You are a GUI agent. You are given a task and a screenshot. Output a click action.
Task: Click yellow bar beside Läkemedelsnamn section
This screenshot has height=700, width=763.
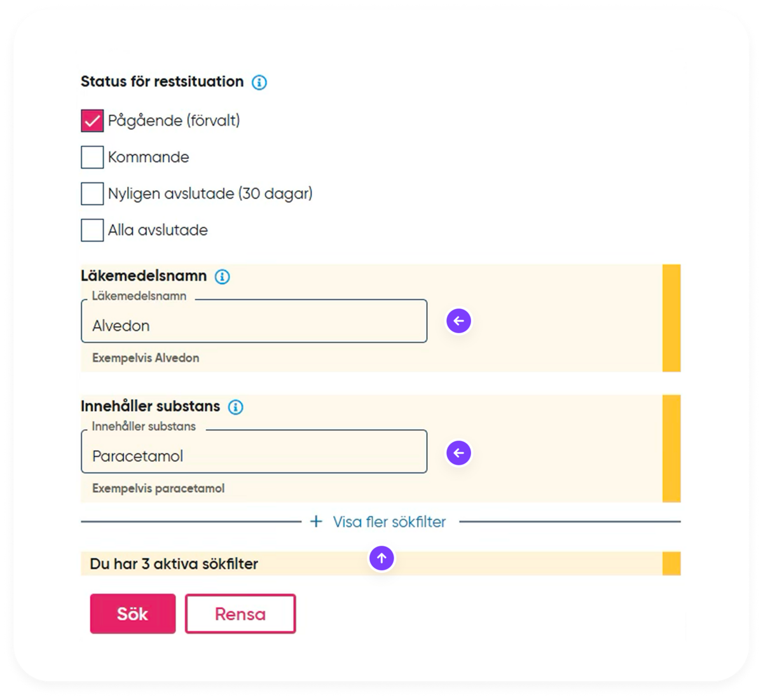click(671, 318)
